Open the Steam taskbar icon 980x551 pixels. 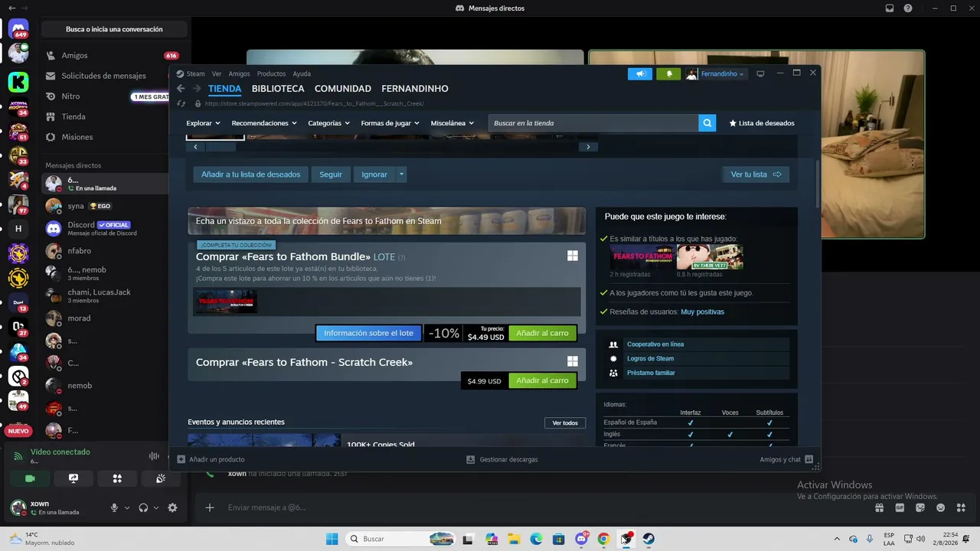[648, 539]
